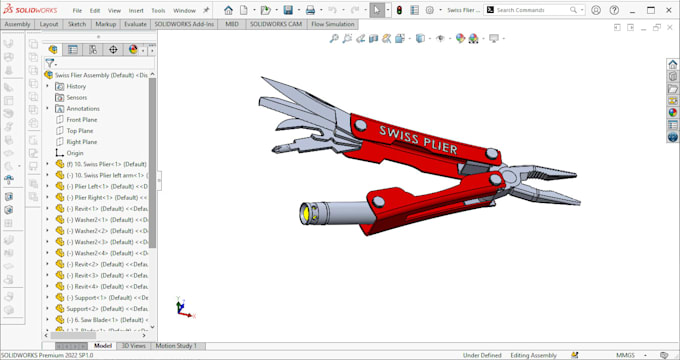Click the Dynamic Annotation Views icon

click(386, 39)
